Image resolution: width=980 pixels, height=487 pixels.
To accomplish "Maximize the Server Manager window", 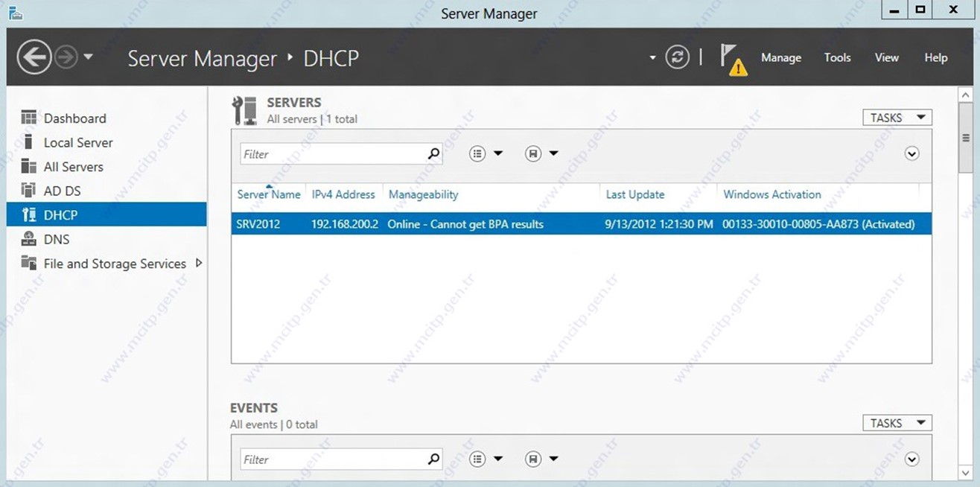I will (x=920, y=10).
